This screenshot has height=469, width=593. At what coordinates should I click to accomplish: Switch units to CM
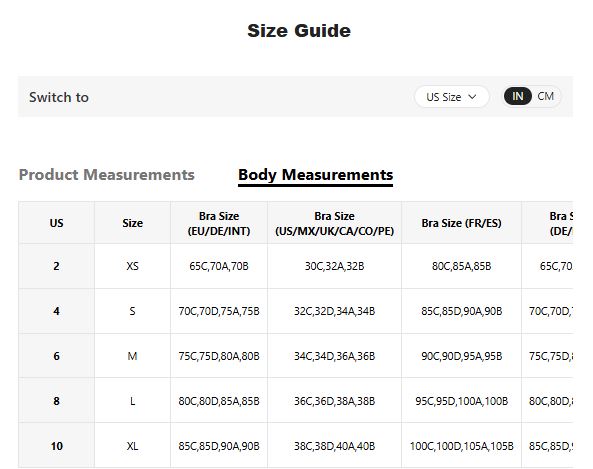(545, 96)
